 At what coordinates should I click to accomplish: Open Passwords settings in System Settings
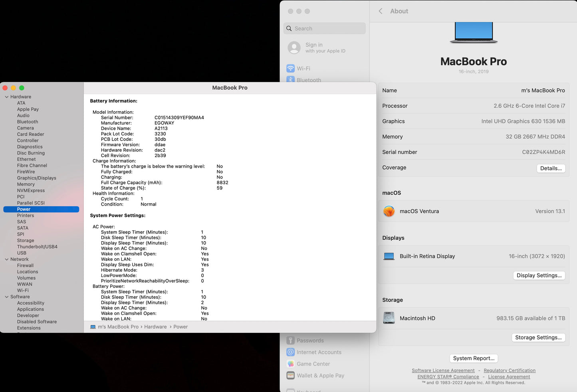point(310,340)
